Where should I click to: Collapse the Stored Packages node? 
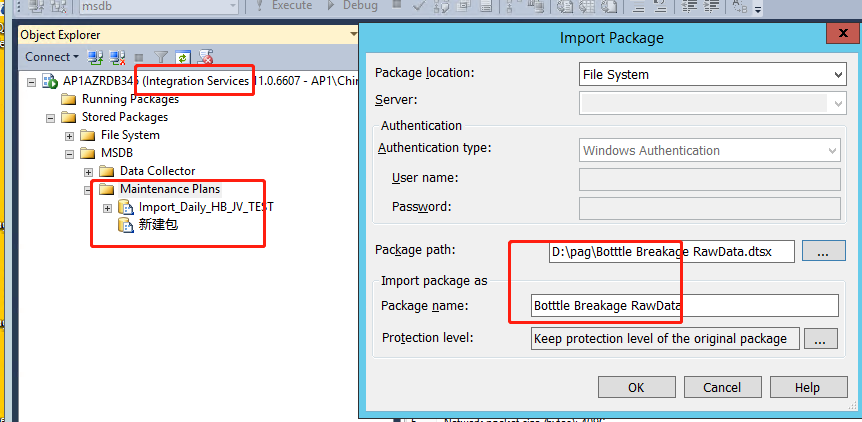(51, 118)
